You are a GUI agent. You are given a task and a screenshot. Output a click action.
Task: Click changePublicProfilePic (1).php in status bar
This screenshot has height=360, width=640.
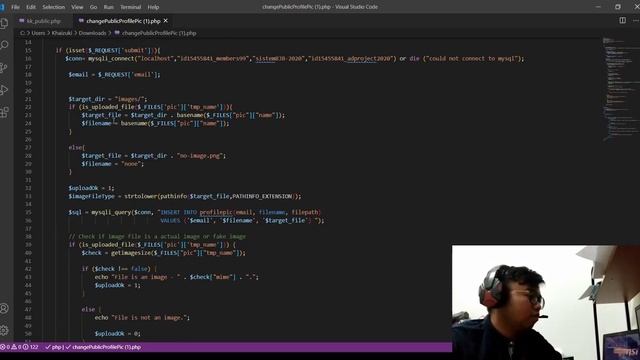pos(103,347)
